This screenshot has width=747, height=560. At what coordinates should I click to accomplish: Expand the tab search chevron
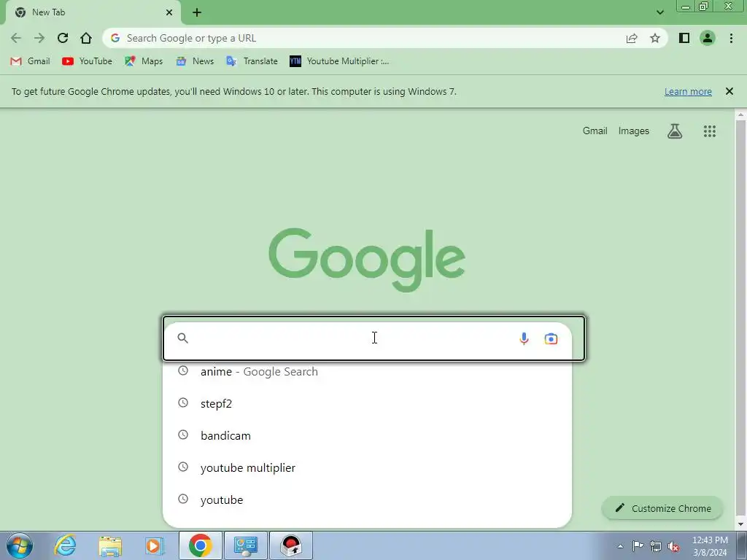(x=659, y=12)
